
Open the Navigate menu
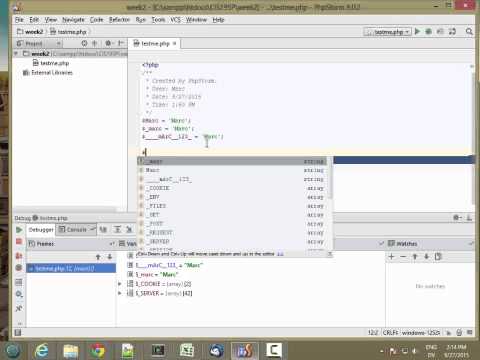point(73,20)
